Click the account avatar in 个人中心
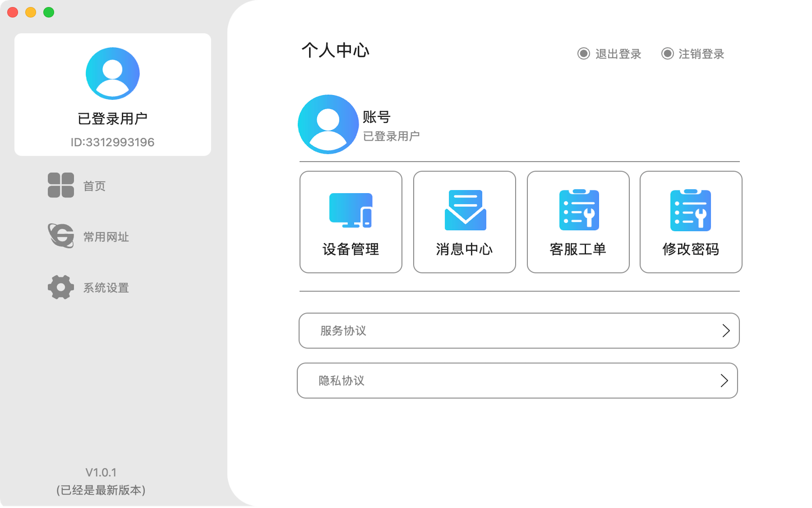The width and height of the screenshot is (812, 508). point(328,124)
